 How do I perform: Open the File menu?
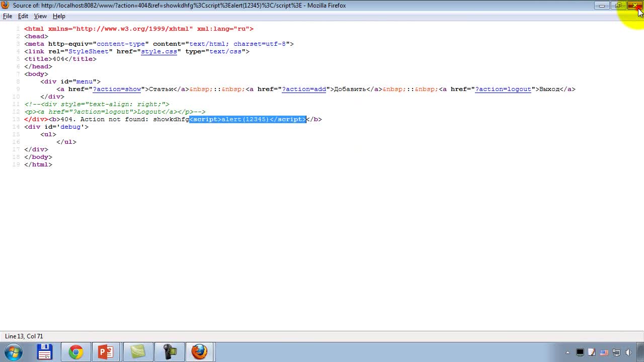(8, 16)
